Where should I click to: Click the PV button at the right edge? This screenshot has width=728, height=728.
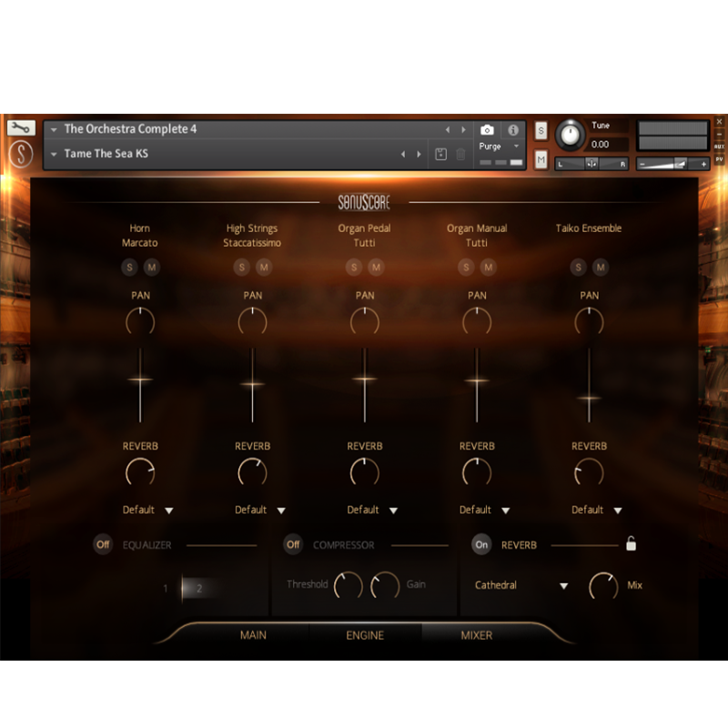click(x=719, y=158)
